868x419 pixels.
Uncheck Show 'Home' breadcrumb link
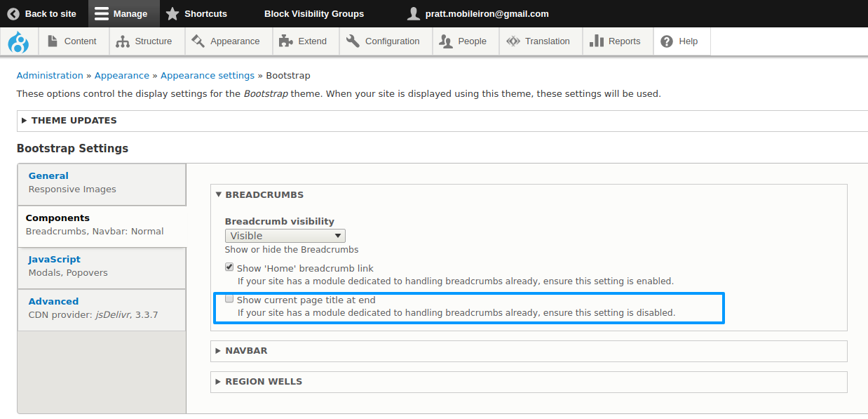229,267
